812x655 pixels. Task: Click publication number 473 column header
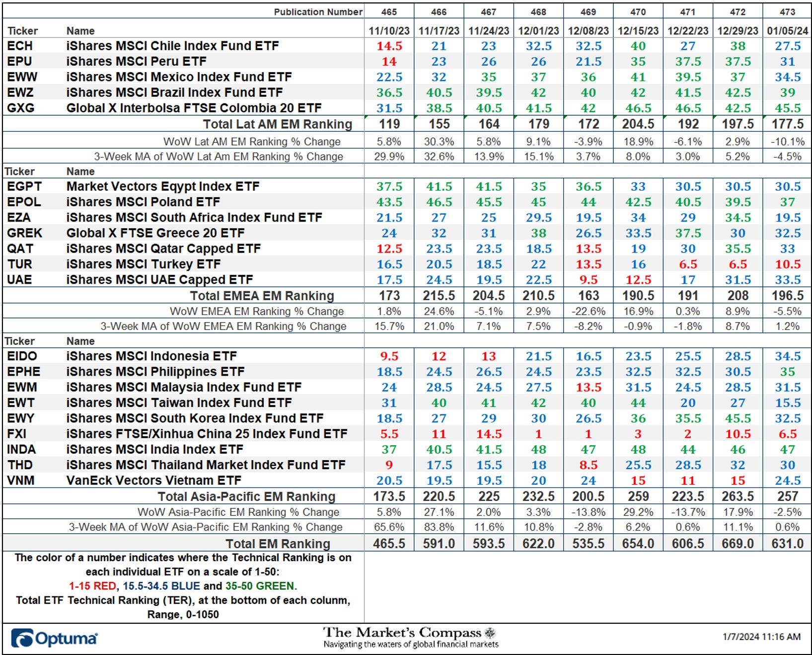pyautogui.click(x=787, y=12)
